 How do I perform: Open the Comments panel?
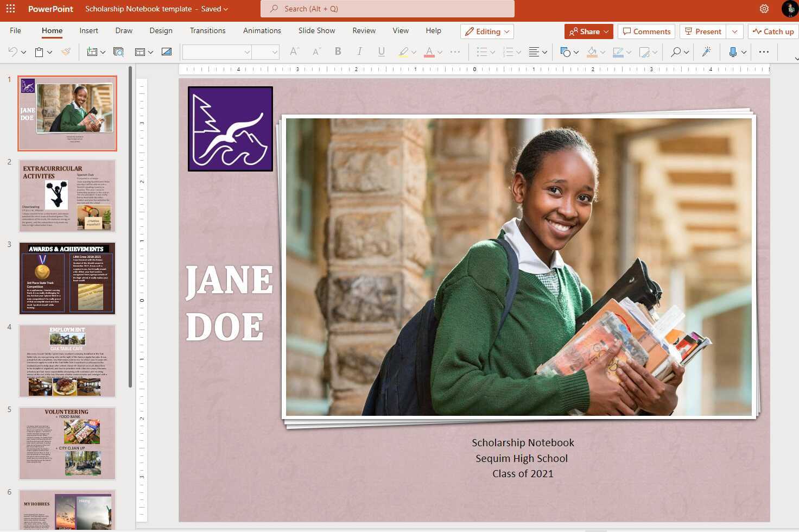[646, 31]
